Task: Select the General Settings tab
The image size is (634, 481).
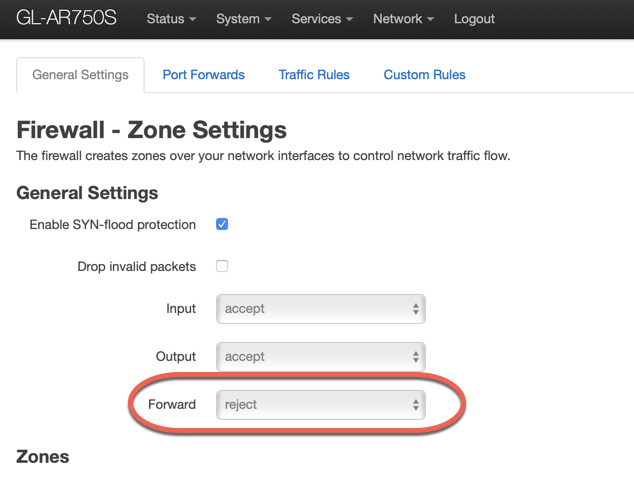Action: tap(80, 75)
